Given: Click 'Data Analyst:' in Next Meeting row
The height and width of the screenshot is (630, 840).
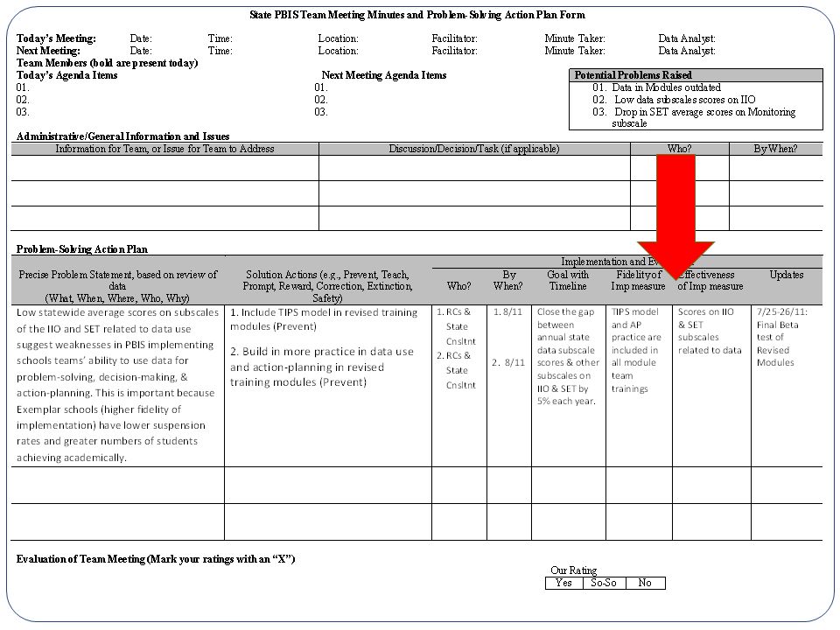Looking at the screenshot, I should click(x=687, y=51).
